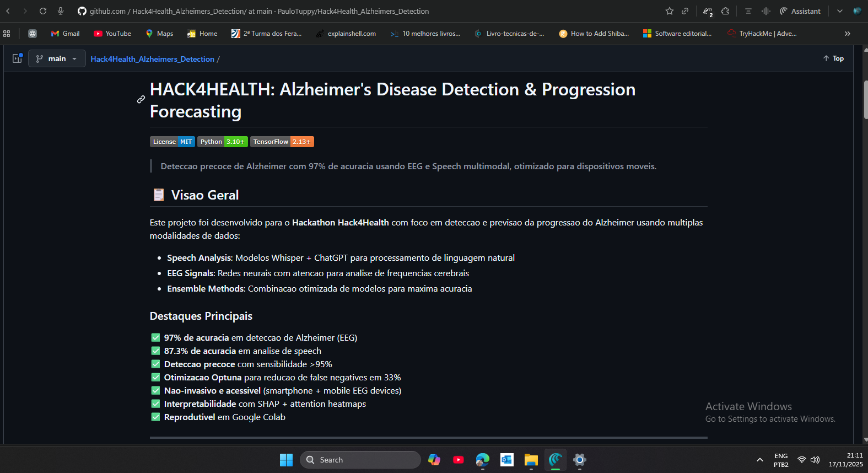The height and width of the screenshot is (473, 868).
Task: Open the Maps bookmark
Action: point(159,34)
